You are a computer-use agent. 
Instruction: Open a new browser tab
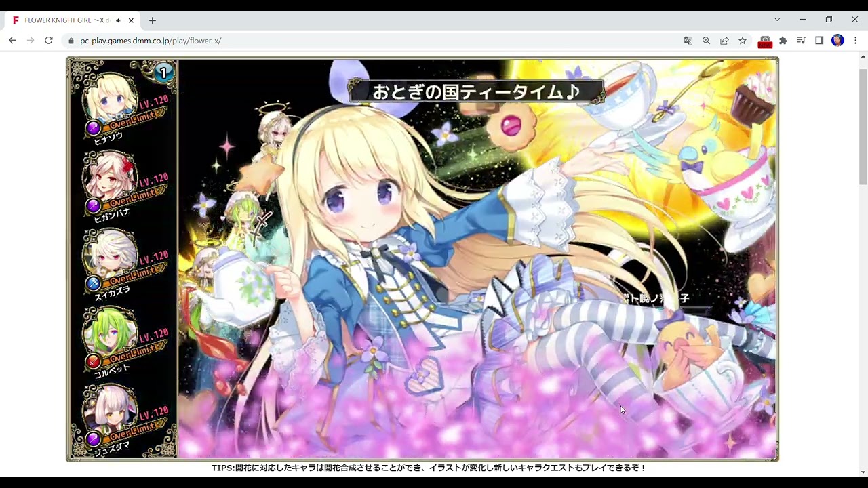tap(153, 20)
